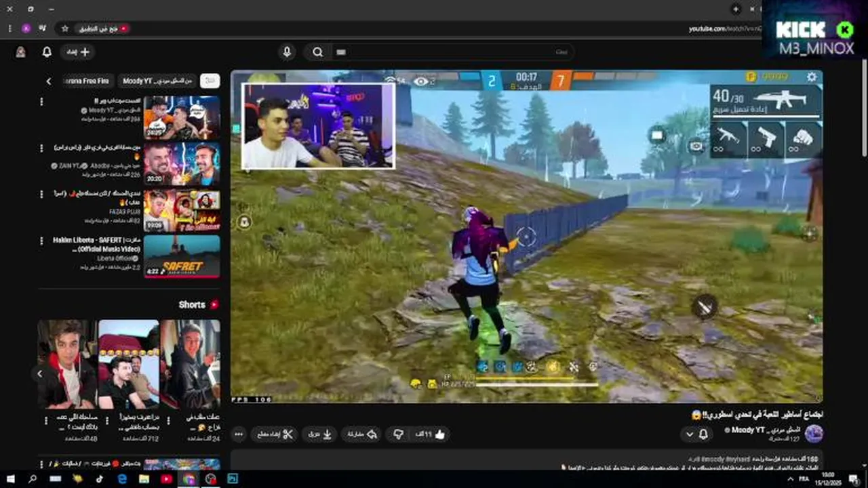Open the Short with black-hoodie guy
Screen dimensions: 868x488
coord(191,365)
